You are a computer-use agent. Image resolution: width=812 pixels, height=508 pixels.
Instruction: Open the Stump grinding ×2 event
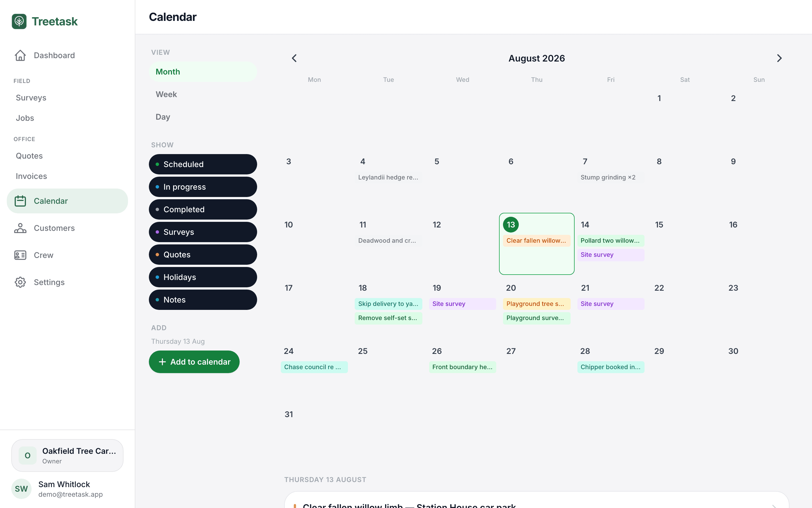click(x=611, y=178)
